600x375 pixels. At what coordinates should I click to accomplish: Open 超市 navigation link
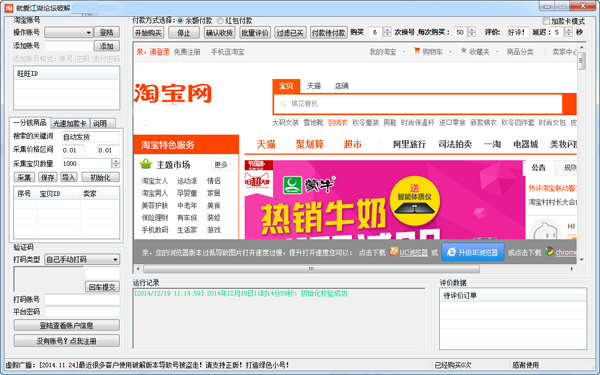(352, 144)
